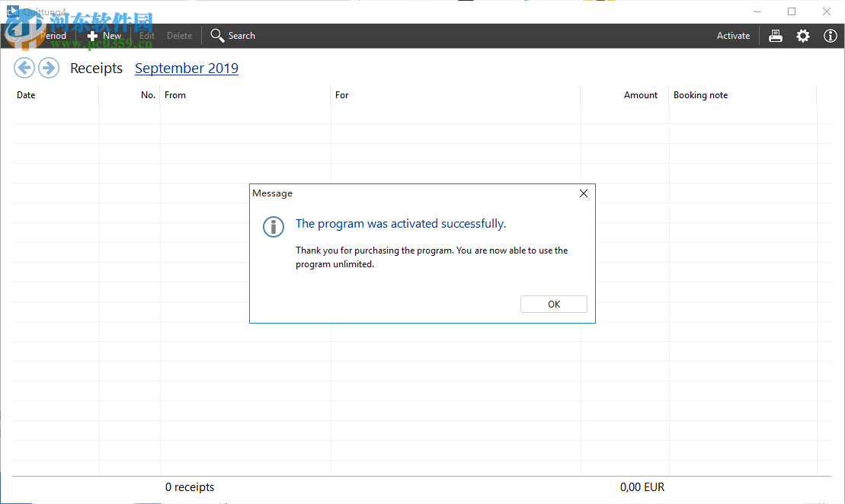This screenshot has width=845, height=504.
Task: Click the Booking note column header
Action: (700, 95)
